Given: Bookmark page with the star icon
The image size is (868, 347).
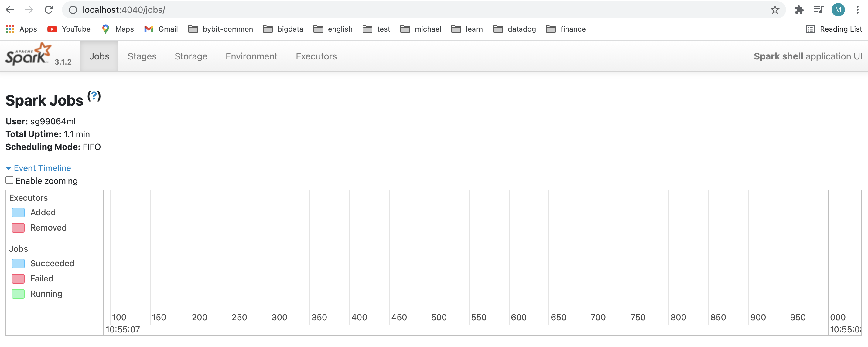Looking at the screenshot, I should [775, 10].
